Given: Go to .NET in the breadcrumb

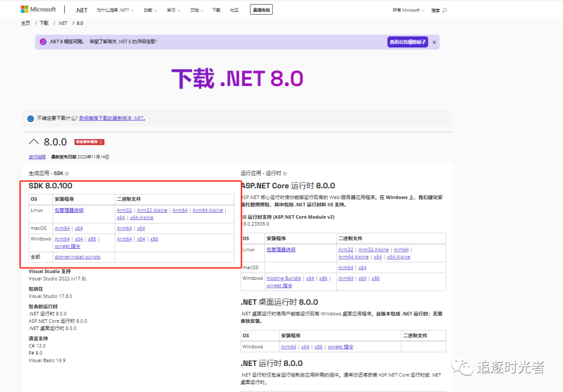Looking at the screenshot, I should pos(63,23).
